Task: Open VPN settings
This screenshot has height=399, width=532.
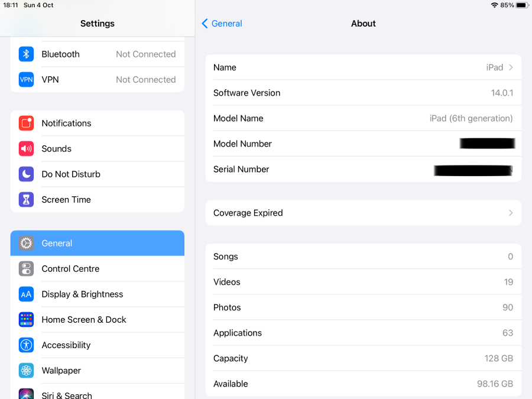Action: point(98,80)
